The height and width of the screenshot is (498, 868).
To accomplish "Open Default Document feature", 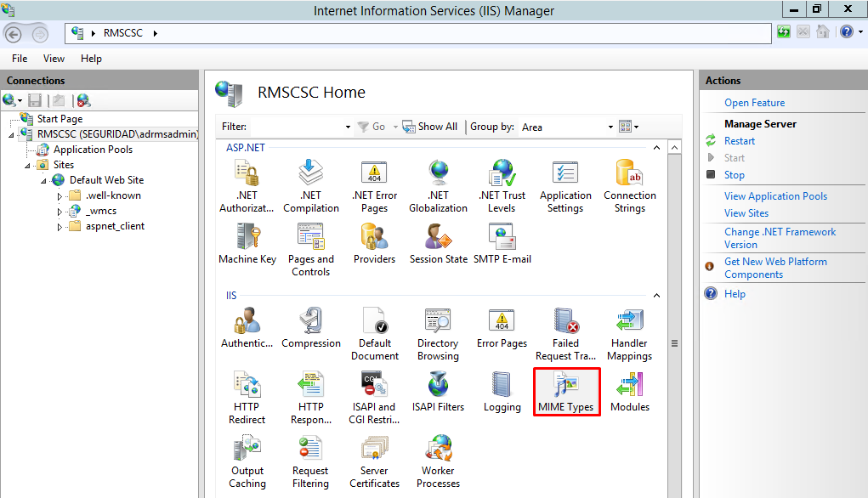I will tap(375, 334).
